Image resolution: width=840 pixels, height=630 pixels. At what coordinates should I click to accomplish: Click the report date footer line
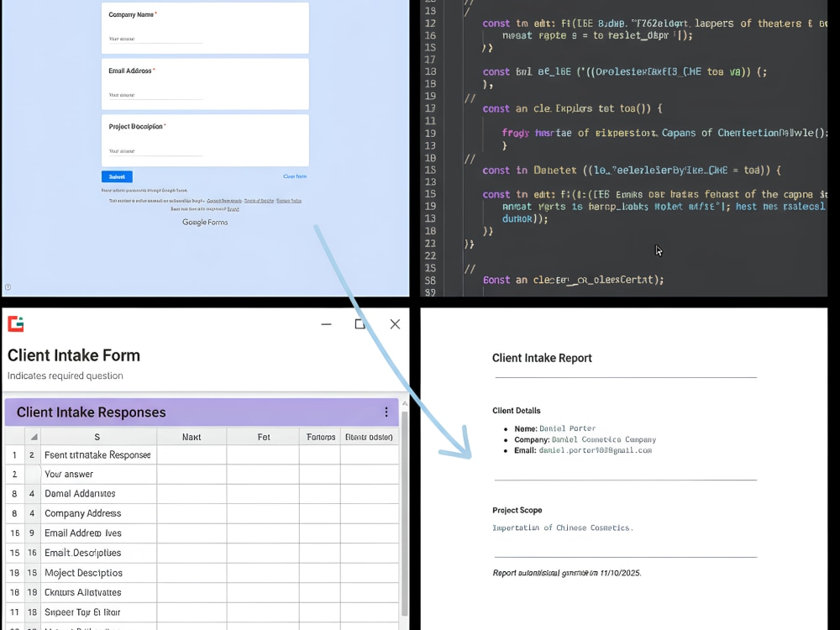pos(567,573)
